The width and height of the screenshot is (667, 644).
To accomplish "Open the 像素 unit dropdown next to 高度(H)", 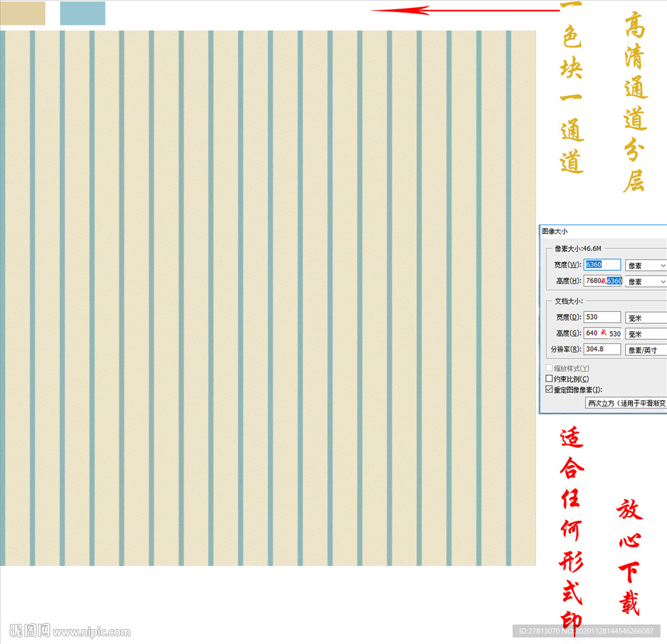I will pyautogui.click(x=646, y=281).
